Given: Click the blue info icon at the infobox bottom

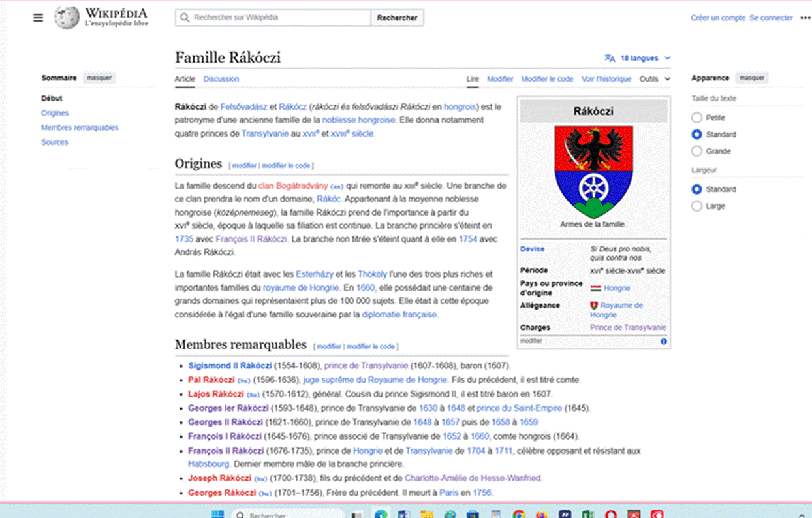Looking at the screenshot, I should [664, 341].
